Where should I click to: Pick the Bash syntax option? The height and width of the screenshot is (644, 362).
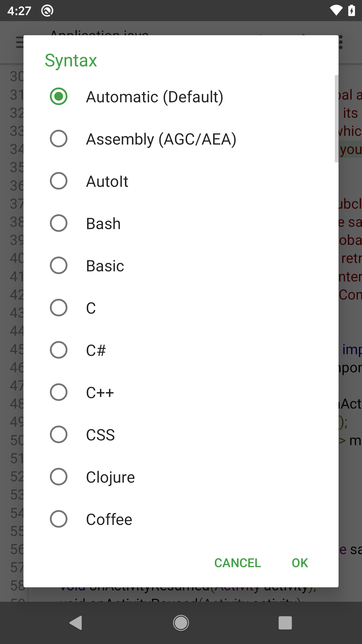(x=59, y=223)
